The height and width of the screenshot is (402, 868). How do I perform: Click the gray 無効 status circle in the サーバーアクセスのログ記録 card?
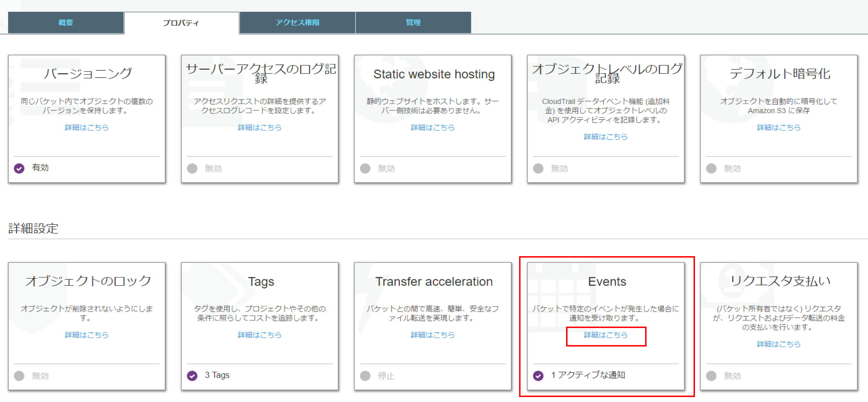192,168
